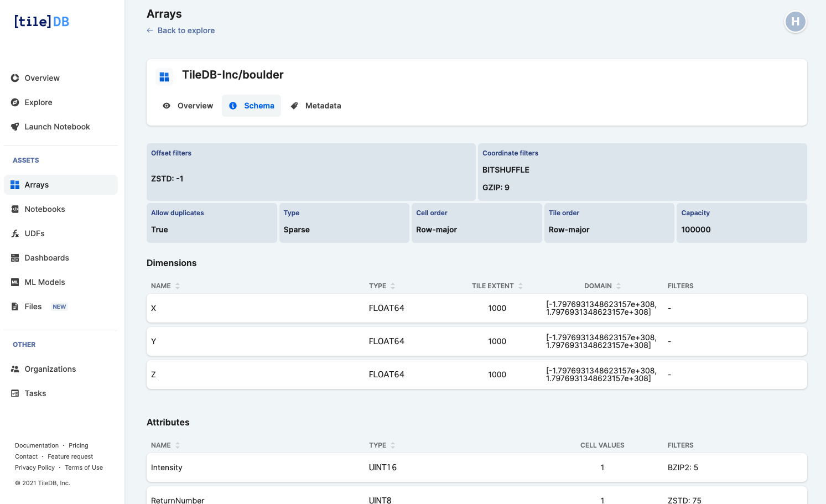Open the Documentation link
This screenshot has width=826, height=504.
37,445
